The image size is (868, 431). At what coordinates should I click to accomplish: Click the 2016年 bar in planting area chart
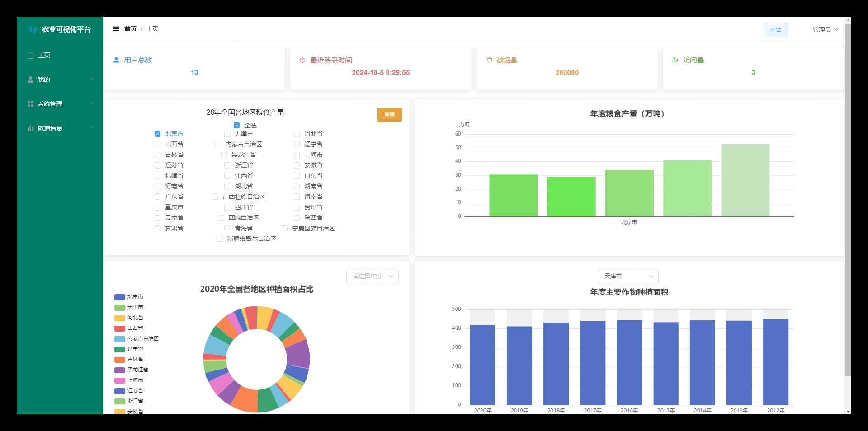[629, 362]
